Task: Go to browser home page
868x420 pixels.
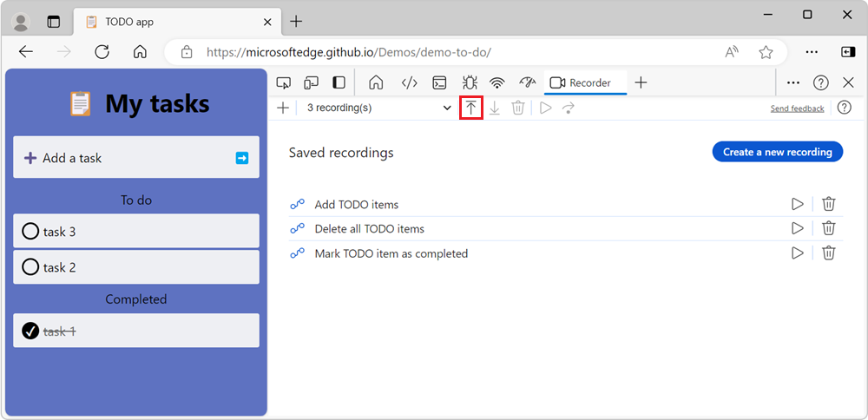Action: click(x=140, y=52)
